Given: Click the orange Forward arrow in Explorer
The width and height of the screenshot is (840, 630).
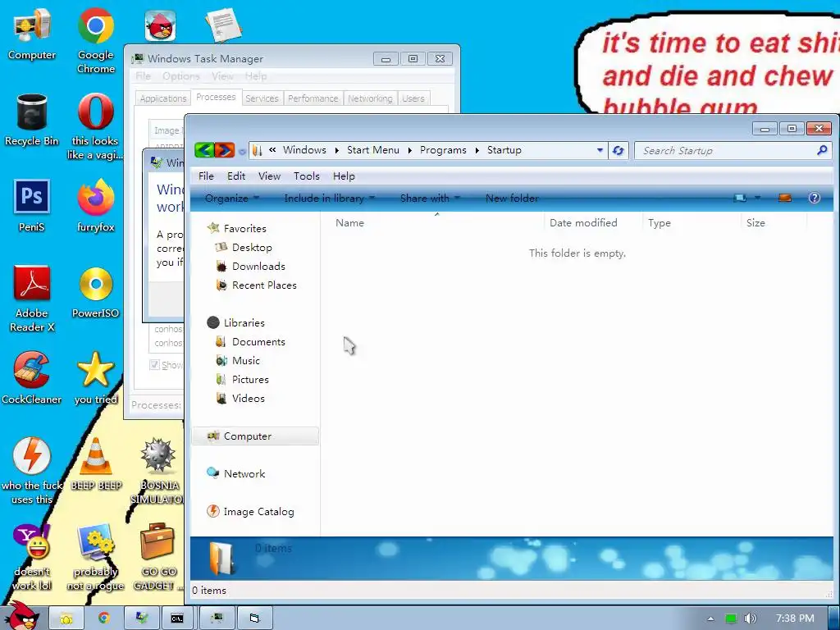Looking at the screenshot, I should (x=225, y=150).
